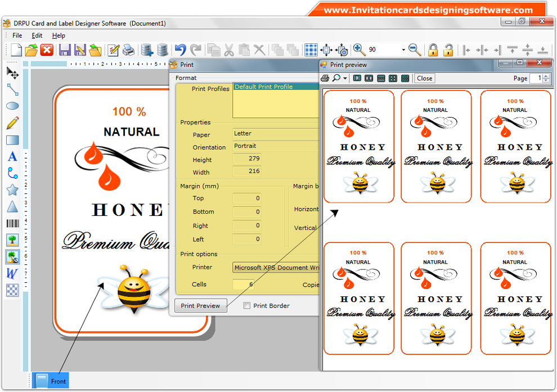557x392 pixels.
Task: Click the Print icon in Print preview
Action: pos(325,78)
